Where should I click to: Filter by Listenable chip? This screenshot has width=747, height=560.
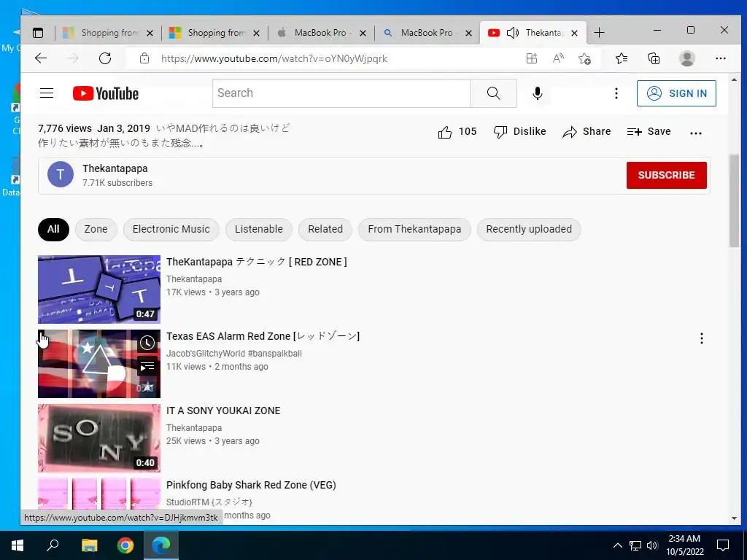coord(259,229)
